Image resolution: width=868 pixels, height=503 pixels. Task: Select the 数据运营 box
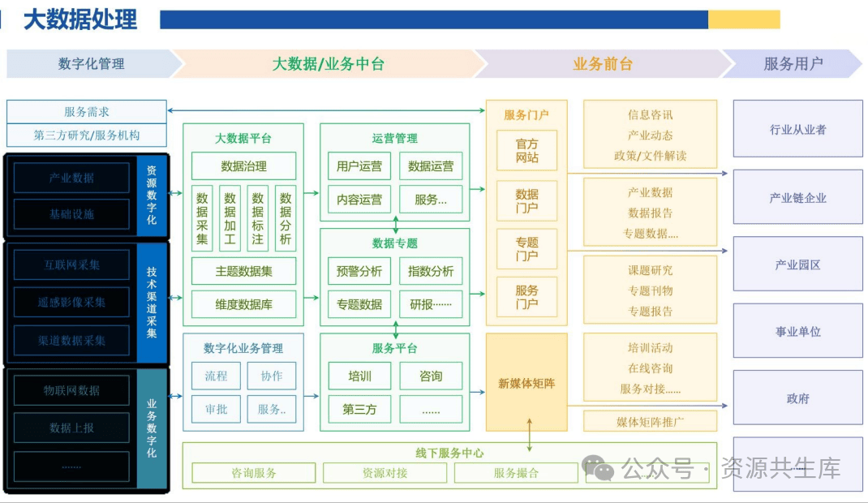[431, 166]
